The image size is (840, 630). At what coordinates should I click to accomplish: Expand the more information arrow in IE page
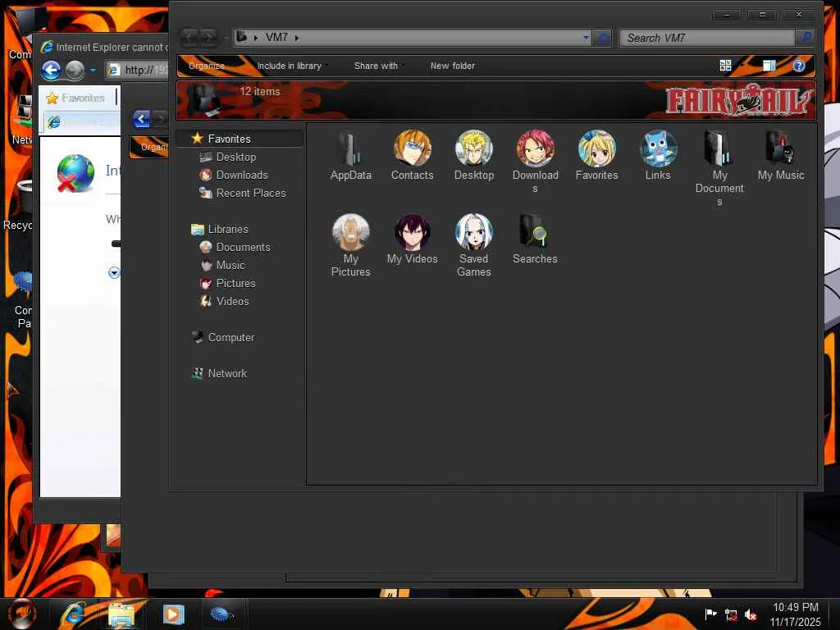click(113, 272)
